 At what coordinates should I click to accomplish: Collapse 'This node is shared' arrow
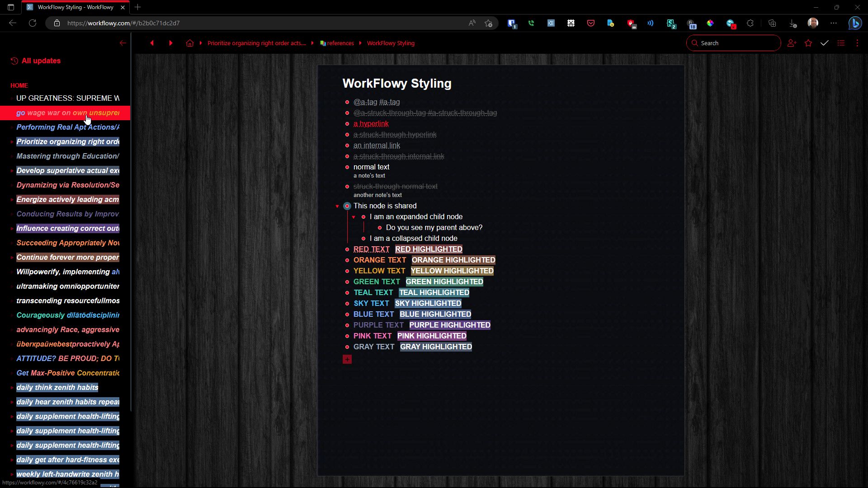(x=337, y=206)
